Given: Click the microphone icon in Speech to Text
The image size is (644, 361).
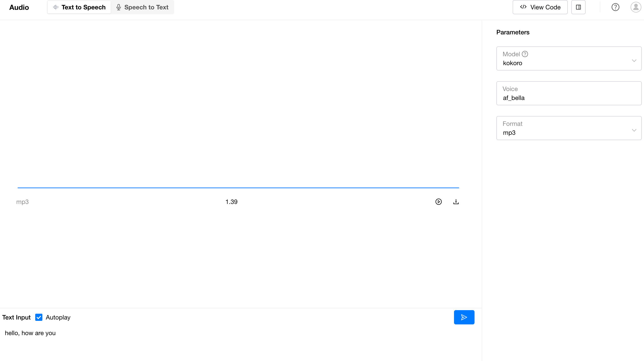Looking at the screenshot, I should [x=118, y=7].
